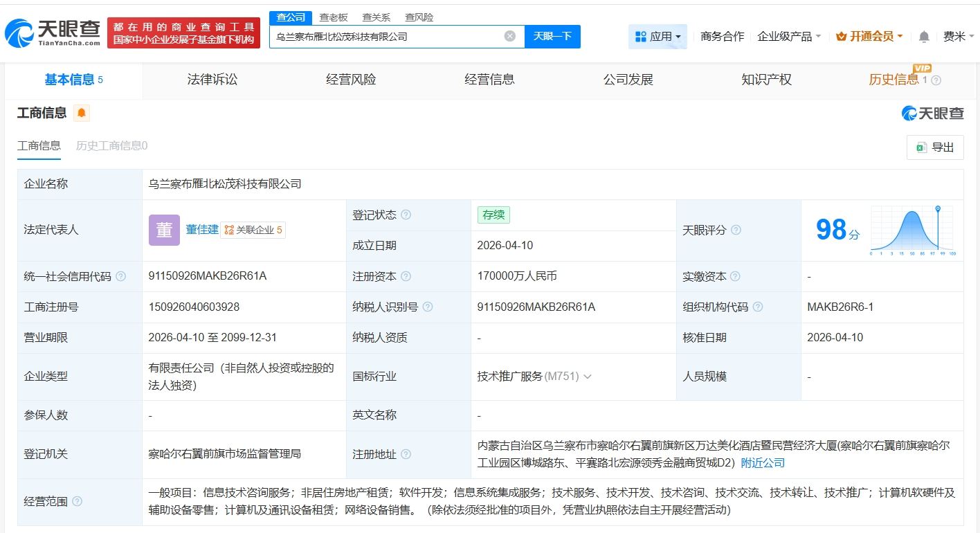The height and width of the screenshot is (533, 980).
Task: Switch to the 法律诉讼 tab
Action: pyautogui.click(x=212, y=80)
